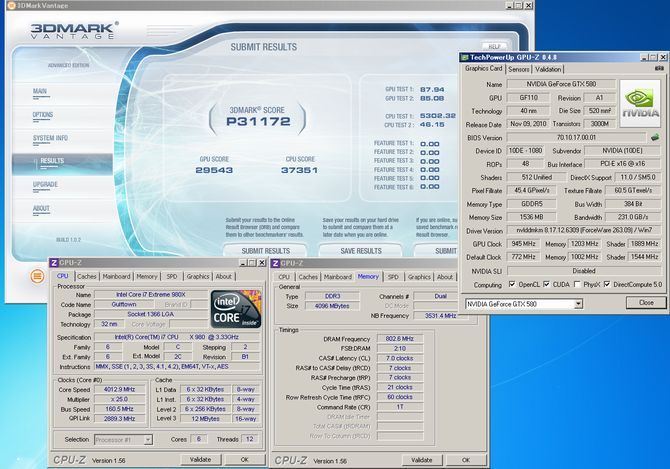The width and height of the screenshot is (670, 469).
Task: Open the Memory tab in left CPU-Z
Action: [x=147, y=276]
